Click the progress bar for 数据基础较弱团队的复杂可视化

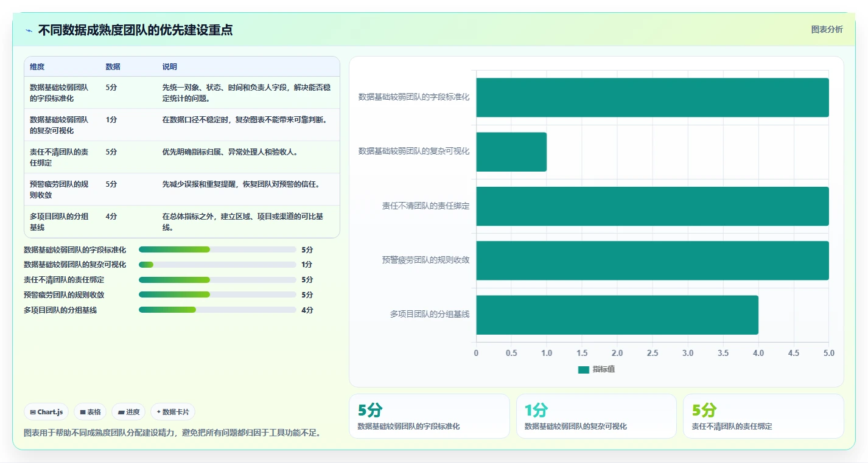217,265
